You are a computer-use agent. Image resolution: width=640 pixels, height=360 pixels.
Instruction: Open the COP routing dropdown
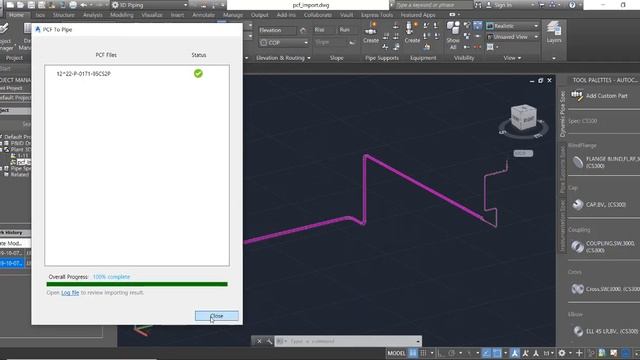pyautogui.click(x=284, y=42)
